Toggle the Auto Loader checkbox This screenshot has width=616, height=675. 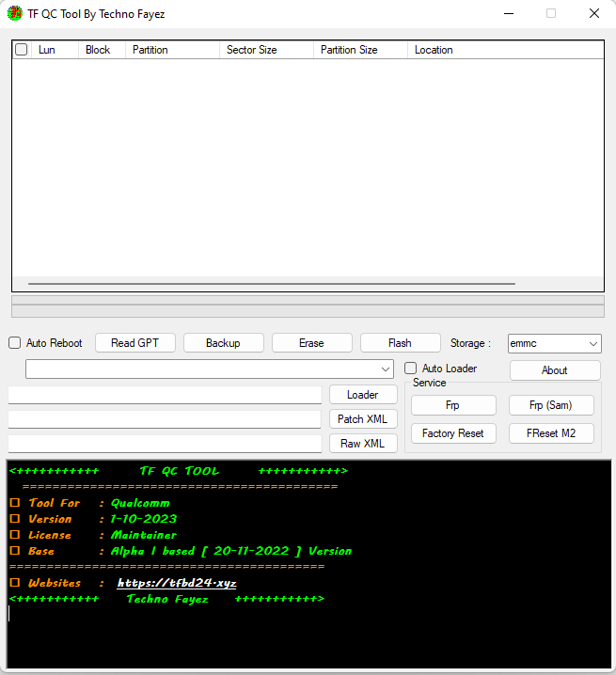click(x=411, y=369)
